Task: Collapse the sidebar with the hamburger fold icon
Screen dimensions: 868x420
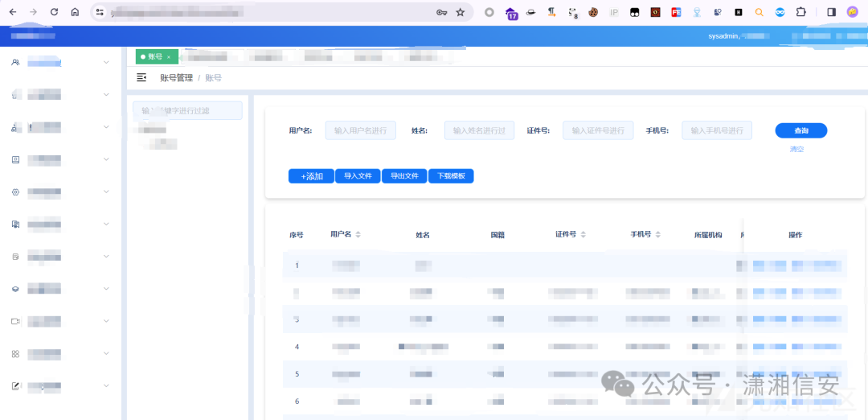Action: [x=141, y=78]
